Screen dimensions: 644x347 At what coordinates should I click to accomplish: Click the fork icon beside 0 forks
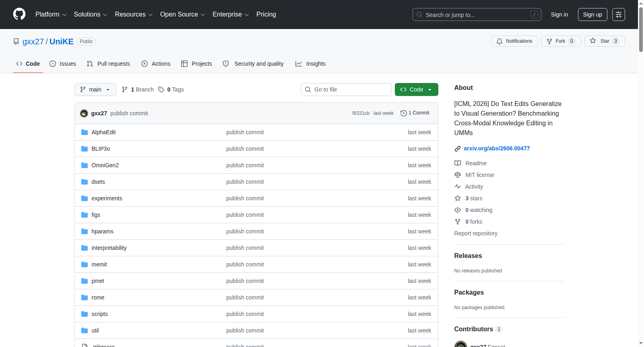click(458, 222)
